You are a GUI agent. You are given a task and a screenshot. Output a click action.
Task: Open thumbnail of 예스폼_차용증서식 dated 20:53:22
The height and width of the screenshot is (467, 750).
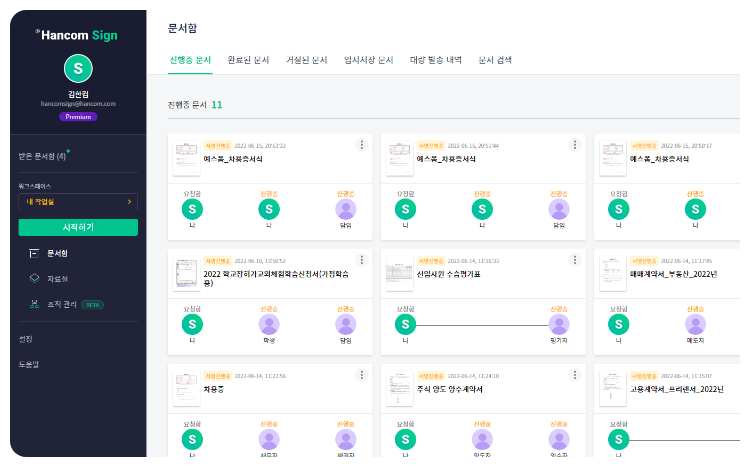[186, 158]
